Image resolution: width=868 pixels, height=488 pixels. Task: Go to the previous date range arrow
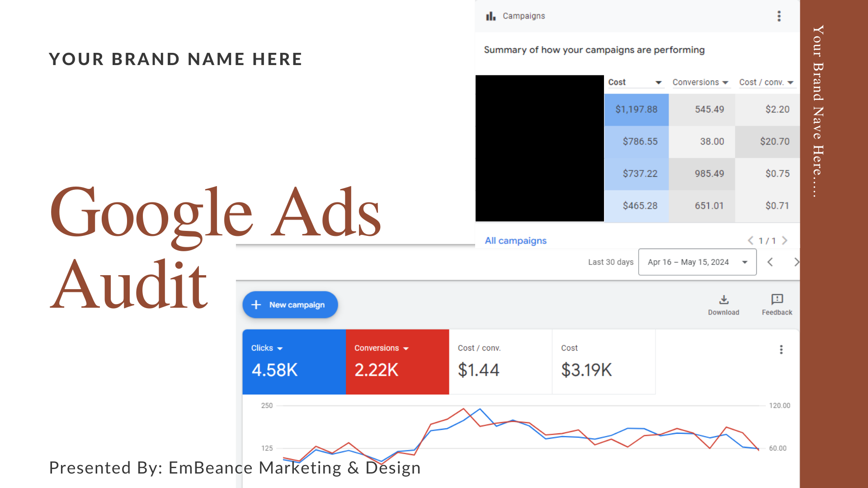770,262
